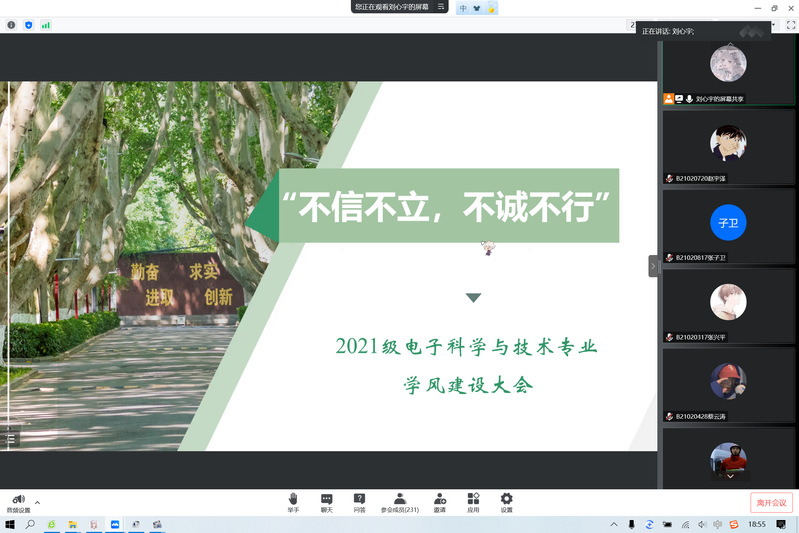Open the Q&A panel (问答)

[359, 501]
